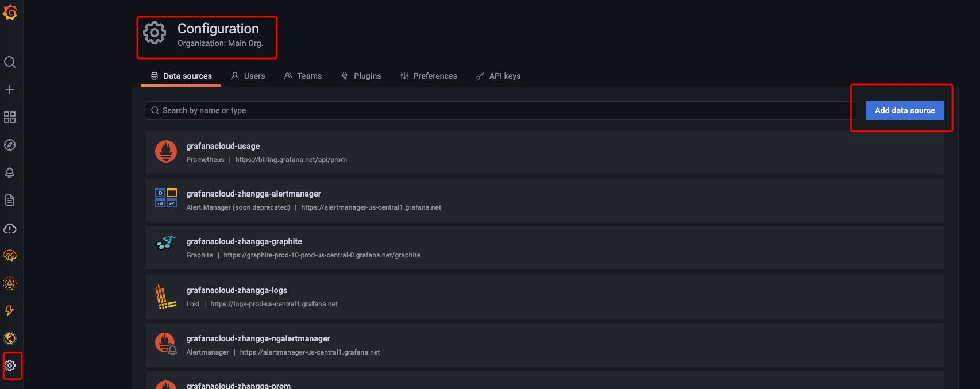
Task: Open the Alerting bell icon
Action: tap(10, 172)
